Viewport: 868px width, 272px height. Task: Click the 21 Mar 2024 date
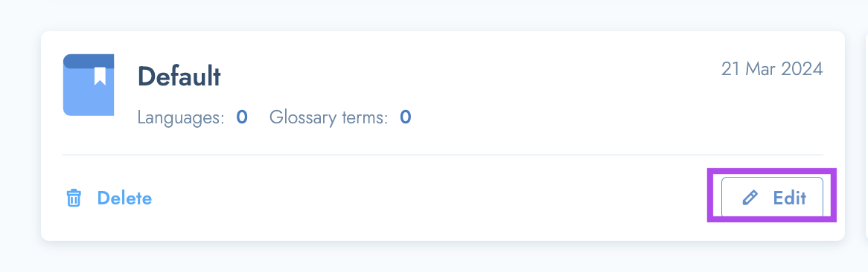click(x=772, y=69)
